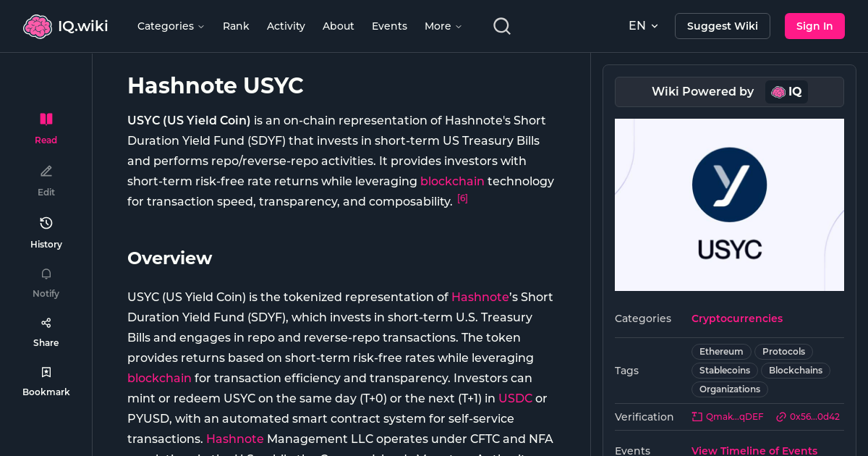This screenshot has width=868, height=456.
Task: Expand the More navigation dropdown
Action: pos(442,26)
